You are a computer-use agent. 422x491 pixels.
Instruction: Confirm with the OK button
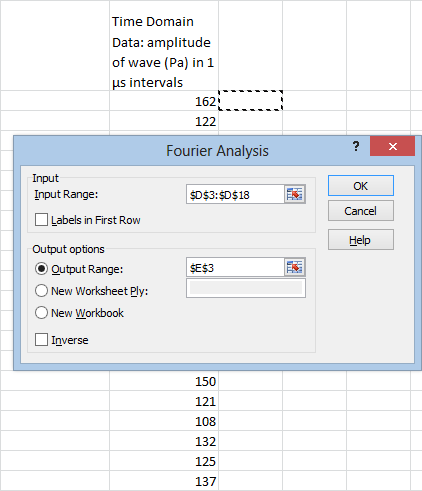pos(361,186)
